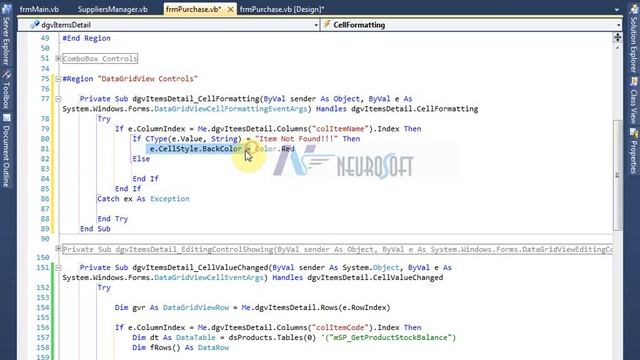Click the vertical scrollbar thumb
Screen dimensions: 640x360
tap(618, 175)
